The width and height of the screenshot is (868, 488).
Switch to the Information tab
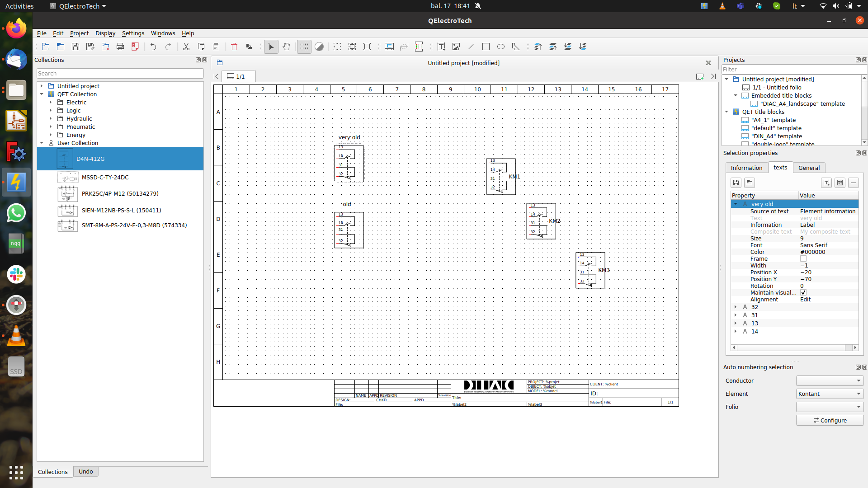[x=746, y=168]
